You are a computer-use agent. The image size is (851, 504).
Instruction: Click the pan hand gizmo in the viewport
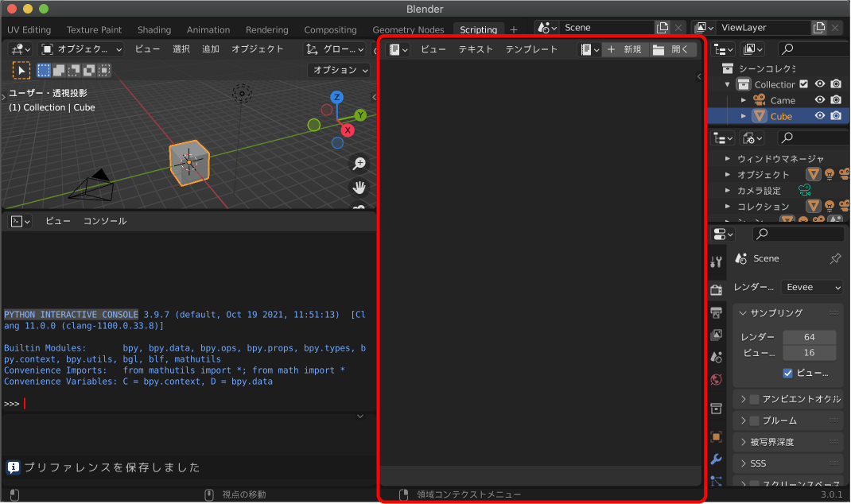[x=359, y=188]
